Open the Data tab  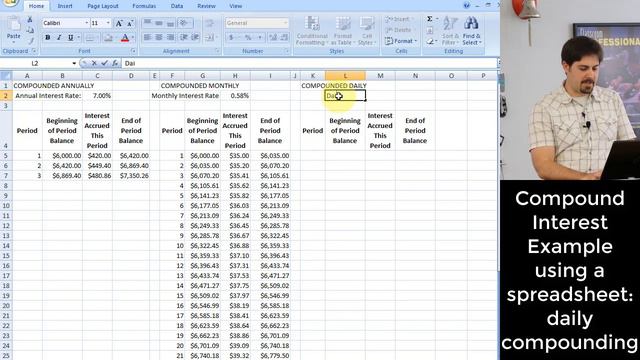click(x=177, y=6)
